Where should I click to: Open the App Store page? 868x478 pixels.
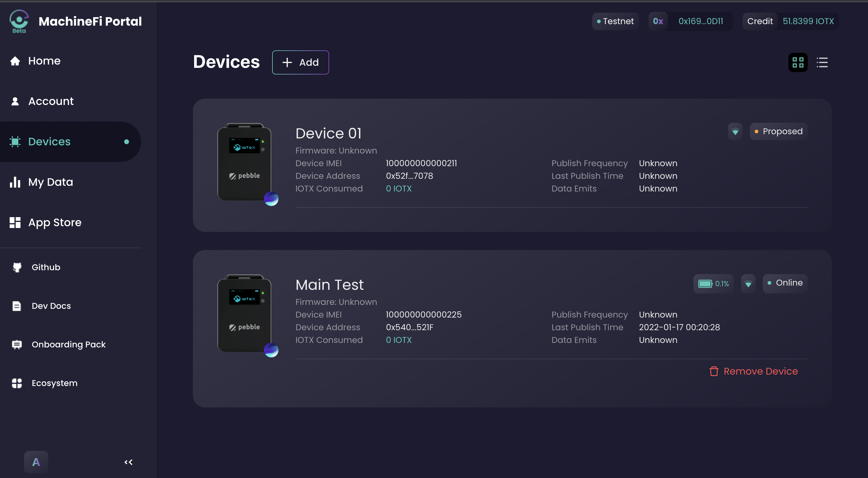coord(55,223)
